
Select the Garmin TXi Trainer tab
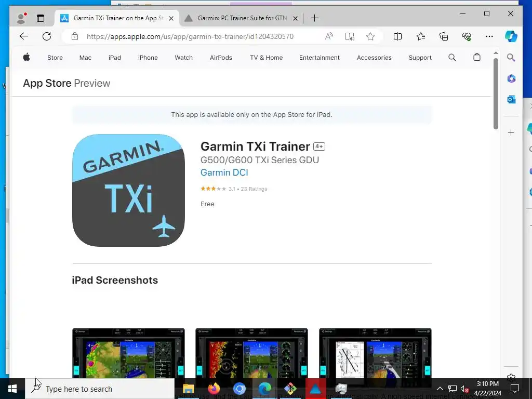pos(117,18)
